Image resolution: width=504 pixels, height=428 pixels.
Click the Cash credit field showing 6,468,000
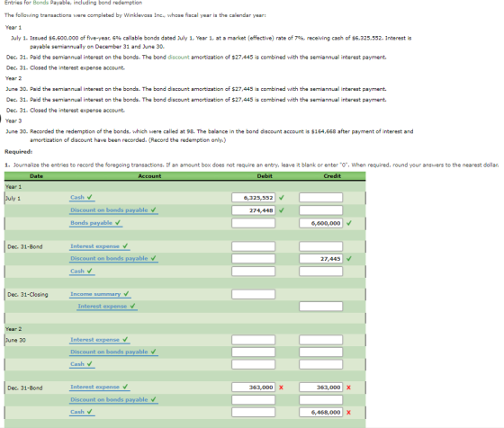pyautogui.click(x=320, y=413)
